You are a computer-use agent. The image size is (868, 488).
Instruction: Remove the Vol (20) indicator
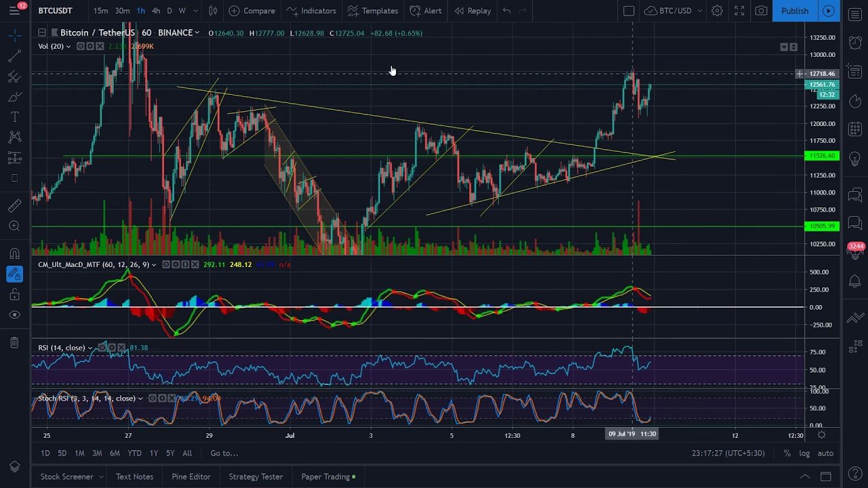[99, 46]
